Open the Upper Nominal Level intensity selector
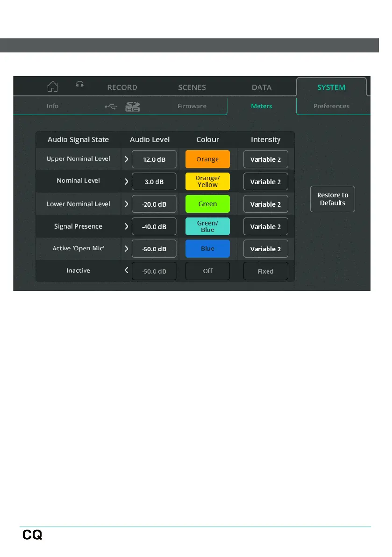This screenshot has height=557, width=392. point(265,159)
